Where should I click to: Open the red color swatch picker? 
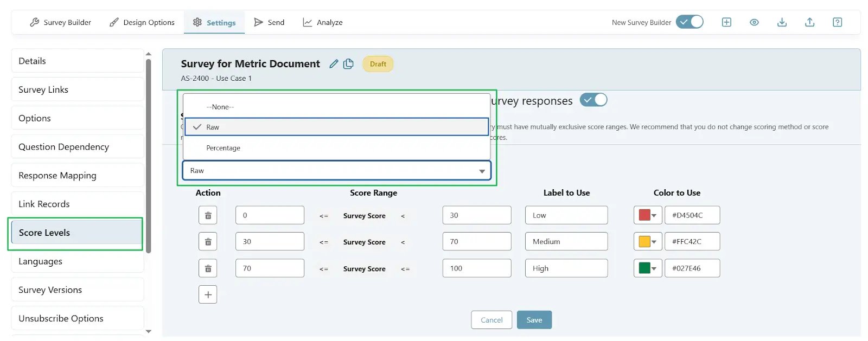pyautogui.click(x=648, y=215)
